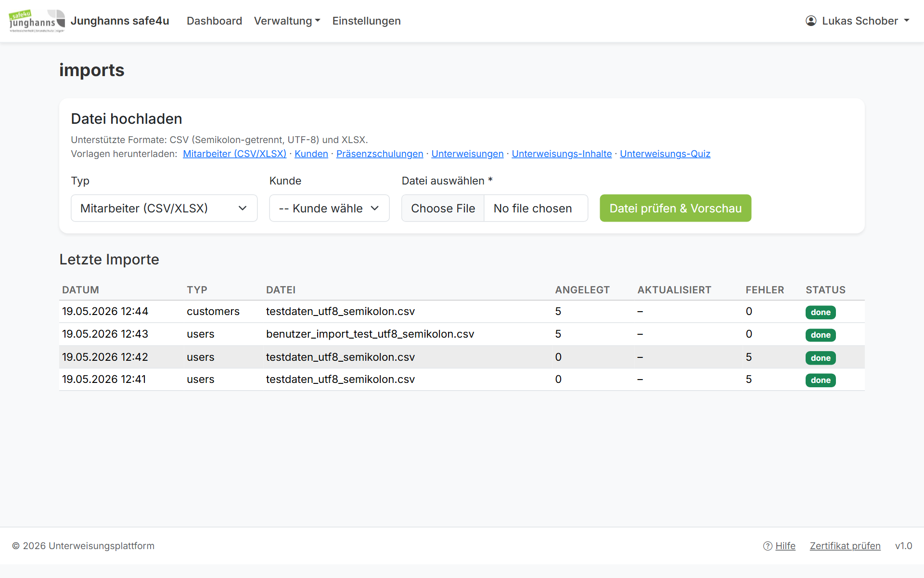This screenshot has height=578, width=924.
Task: Click the done badge in the 12:43 row
Action: (x=821, y=335)
